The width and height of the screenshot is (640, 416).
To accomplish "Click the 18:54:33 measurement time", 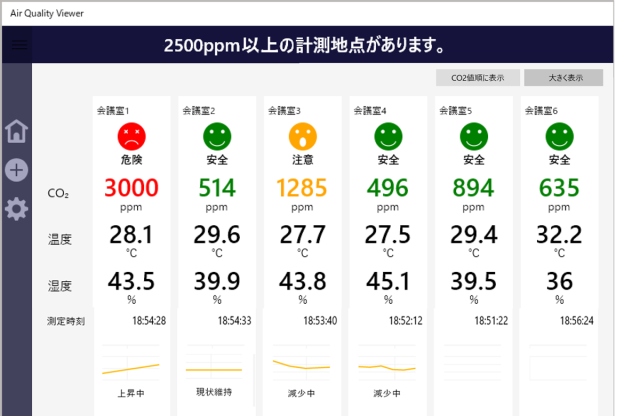I will (235, 321).
